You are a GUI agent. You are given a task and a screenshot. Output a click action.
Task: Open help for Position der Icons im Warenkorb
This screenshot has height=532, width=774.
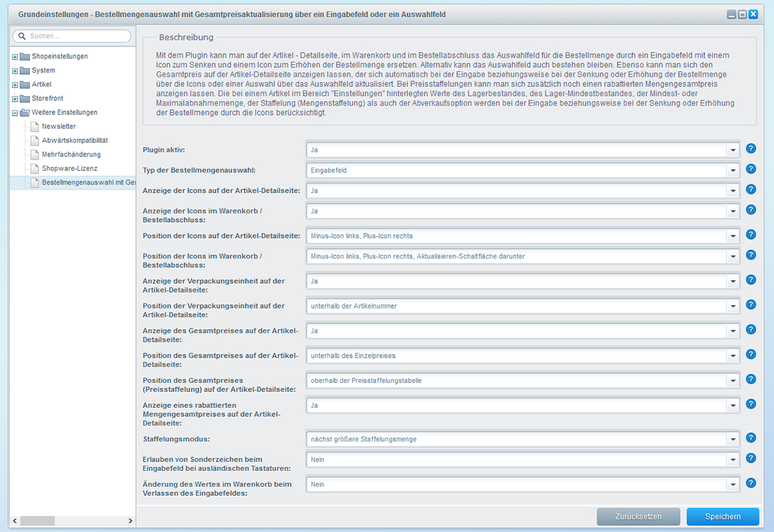[x=751, y=255]
